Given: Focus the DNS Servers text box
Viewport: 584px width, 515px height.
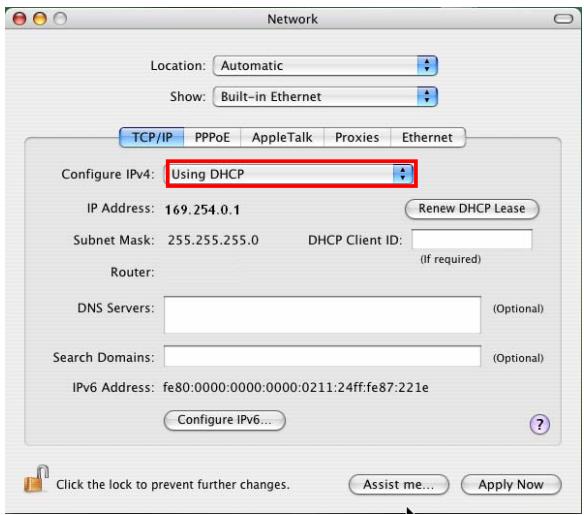Looking at the screenshot, I should click(322, 315).
